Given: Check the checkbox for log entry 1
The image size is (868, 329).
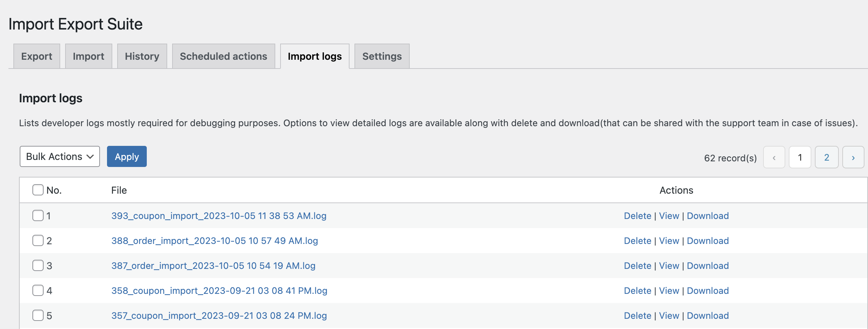Looking at the screenshot, I should pos(38,215).
